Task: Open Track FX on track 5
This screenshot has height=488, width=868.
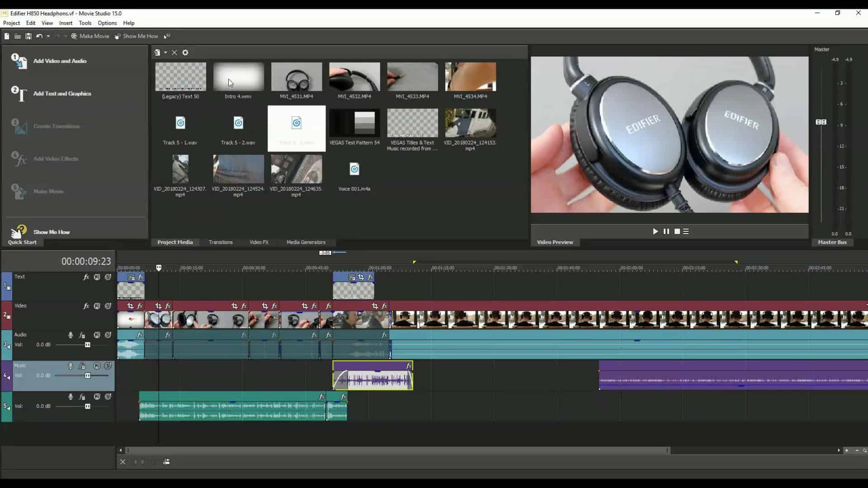Action: pos(82,397)
